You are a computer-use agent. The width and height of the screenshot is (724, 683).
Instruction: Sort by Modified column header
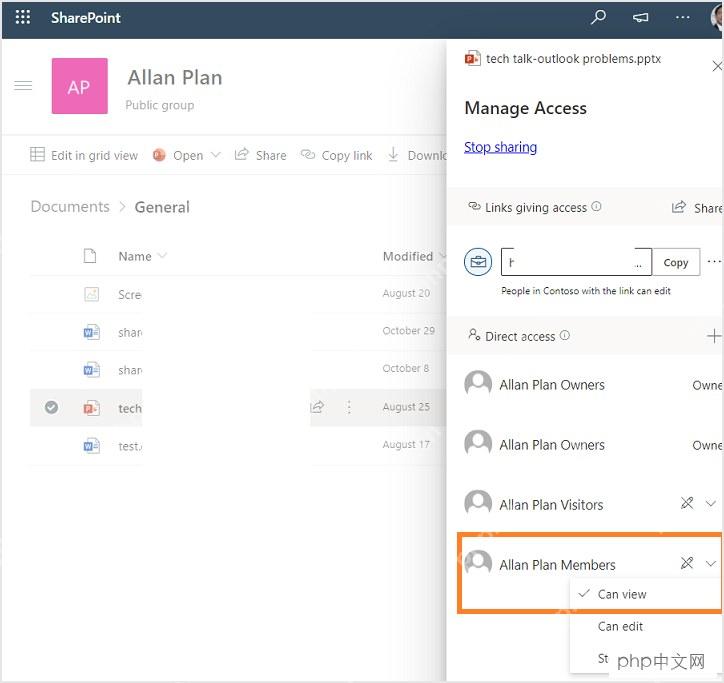click(414, 256)
